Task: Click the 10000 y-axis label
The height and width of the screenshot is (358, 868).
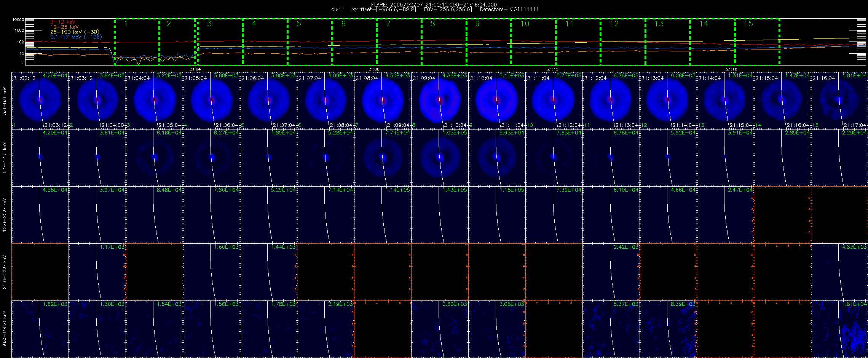Action: (x=18, y=19)
